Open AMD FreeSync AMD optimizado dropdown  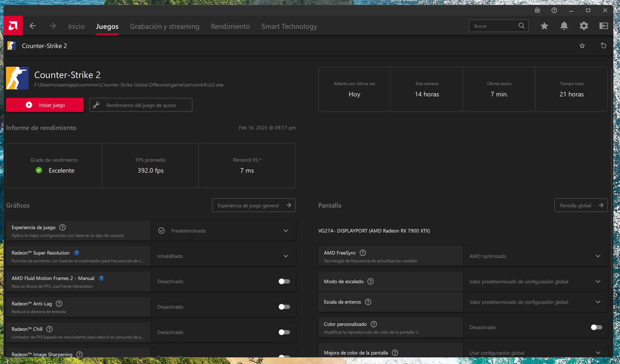pos(535,256)
